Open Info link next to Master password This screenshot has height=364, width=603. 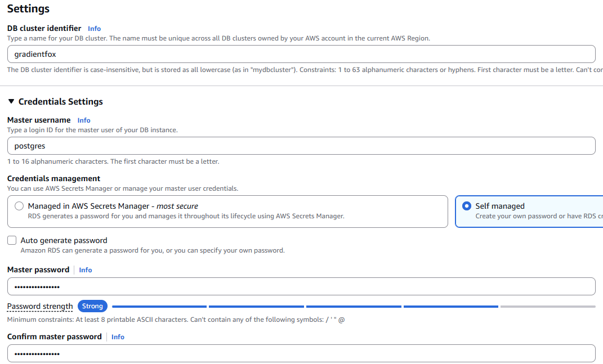tap(86, 270)
